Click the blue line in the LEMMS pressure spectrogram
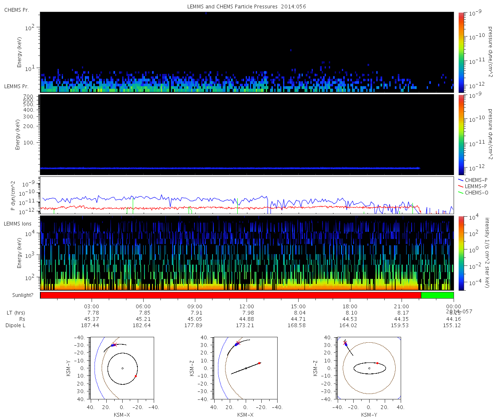Screen dimensions: 504x420 230,168
